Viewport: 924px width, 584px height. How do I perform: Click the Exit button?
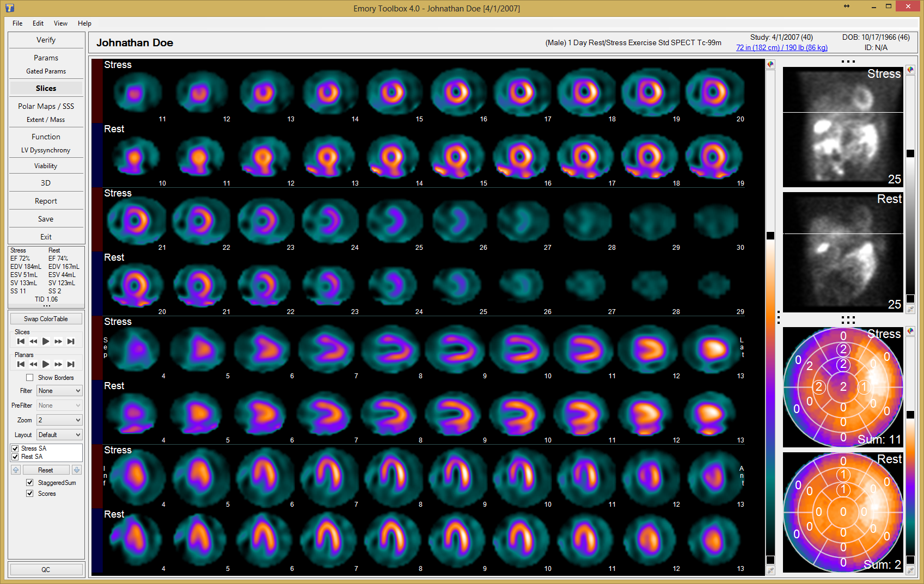[46, 237]
